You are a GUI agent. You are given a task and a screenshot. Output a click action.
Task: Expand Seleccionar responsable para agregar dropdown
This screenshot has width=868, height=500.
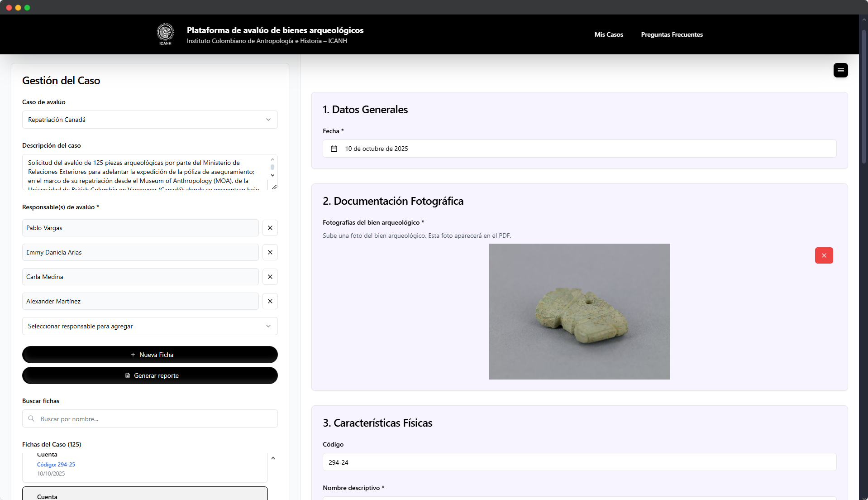click(150, 326)
